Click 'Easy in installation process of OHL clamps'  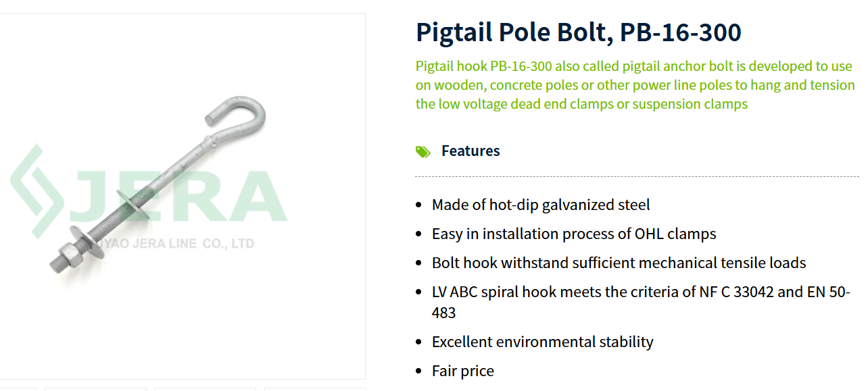click(x=574, y=234)
